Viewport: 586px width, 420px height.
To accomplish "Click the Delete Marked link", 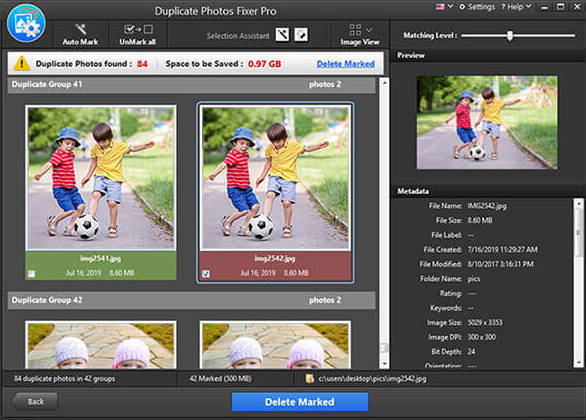I will (x=346, y=64).
